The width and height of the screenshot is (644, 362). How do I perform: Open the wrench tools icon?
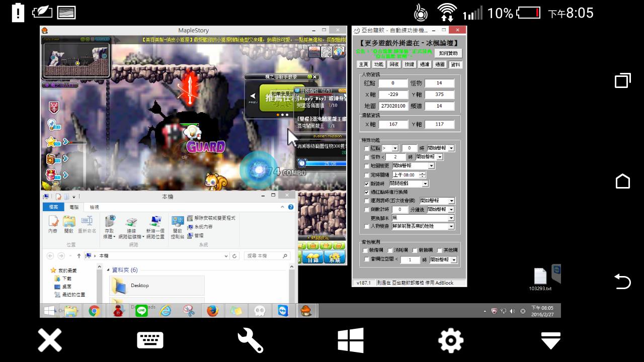click(x=250, y=340)
